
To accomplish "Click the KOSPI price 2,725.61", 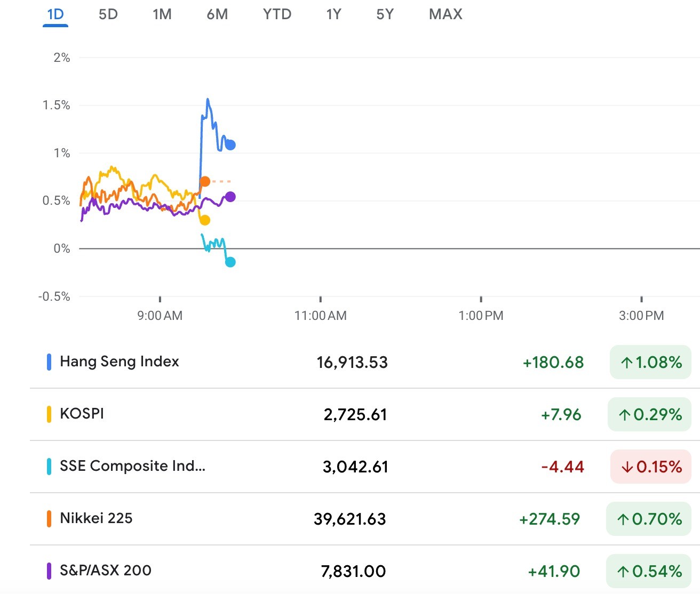I will tap(355, 415).
